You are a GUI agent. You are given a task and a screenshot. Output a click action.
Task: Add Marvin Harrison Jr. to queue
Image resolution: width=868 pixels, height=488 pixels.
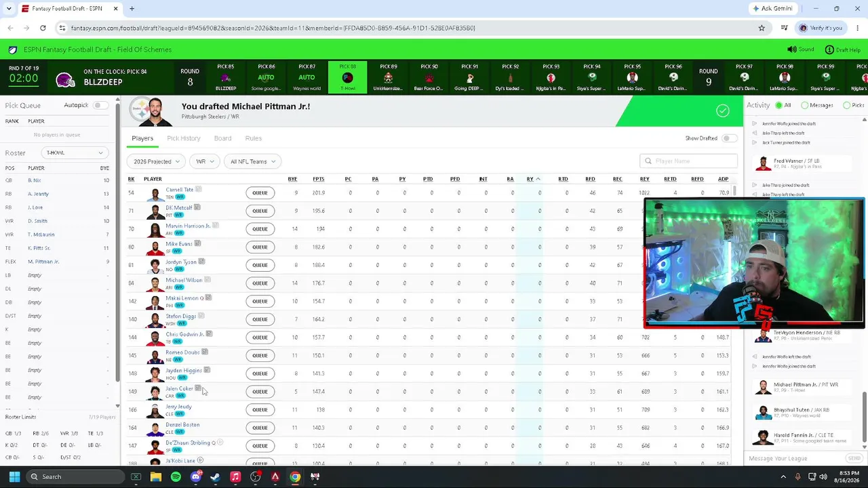[x=260, y=229]
